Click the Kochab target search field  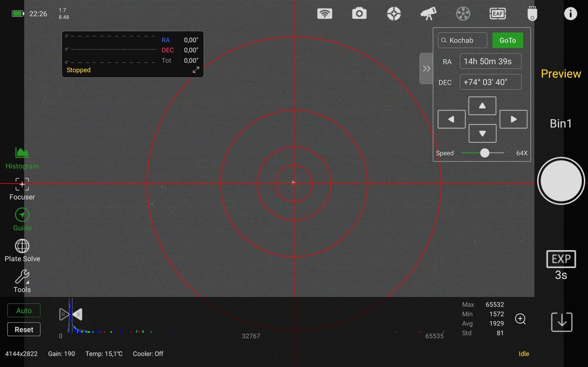(x=463, y=40)
